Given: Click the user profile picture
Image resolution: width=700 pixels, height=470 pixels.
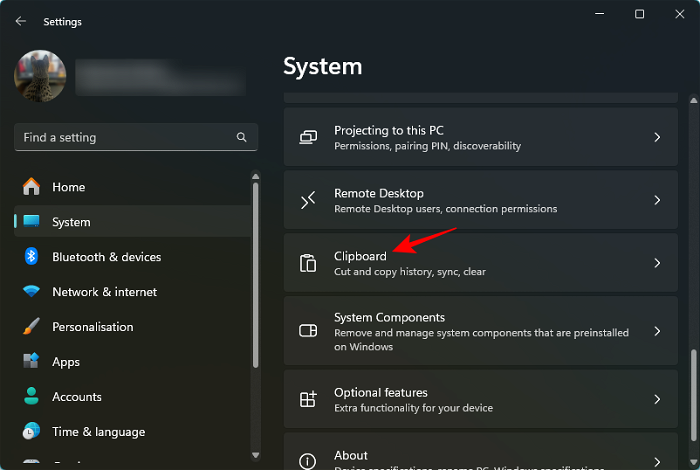Looking at the screenshot, I should tap(40, 77).
